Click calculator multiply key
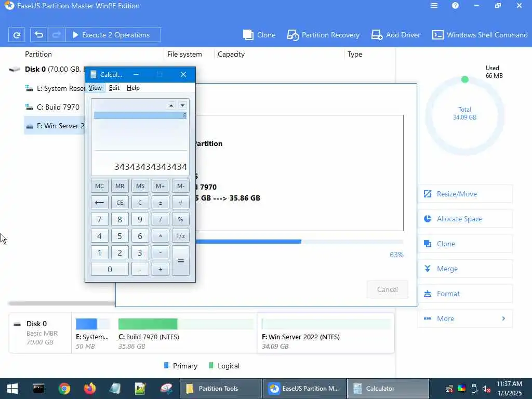This screenshot has height=399, width=532. 160,236
